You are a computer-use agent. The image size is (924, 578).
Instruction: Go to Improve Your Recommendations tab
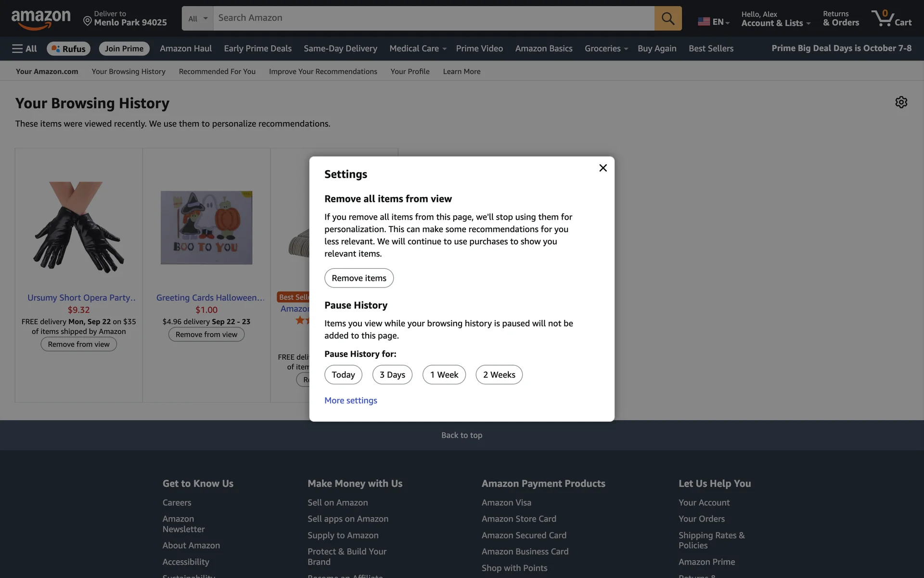pos(322,71)
